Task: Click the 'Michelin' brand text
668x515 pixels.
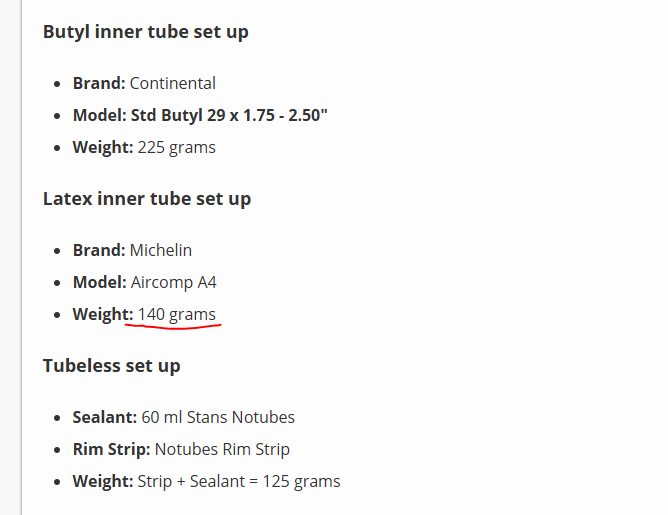Action: point(161,250)
